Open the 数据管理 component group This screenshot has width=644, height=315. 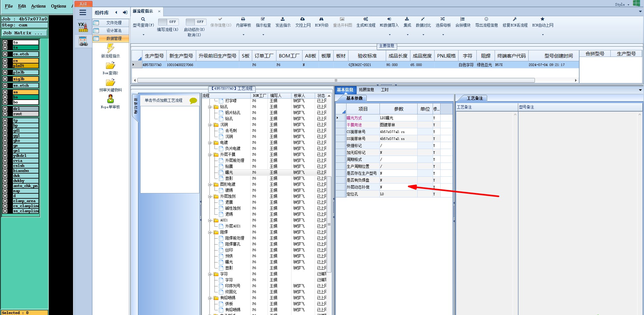coord(111,38)
